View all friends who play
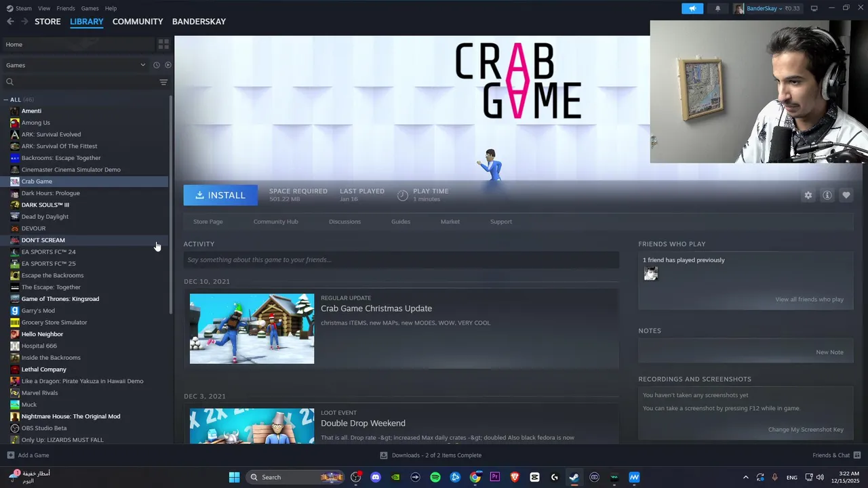This screenshot has height=488, width=868. point(809,300)
